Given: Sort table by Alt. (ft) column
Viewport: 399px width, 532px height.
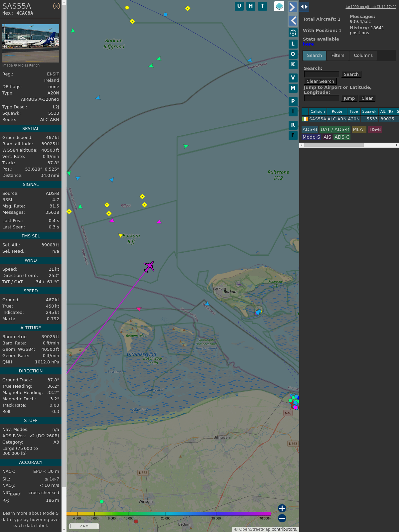Looking at the screenshot, I should 387,112.
